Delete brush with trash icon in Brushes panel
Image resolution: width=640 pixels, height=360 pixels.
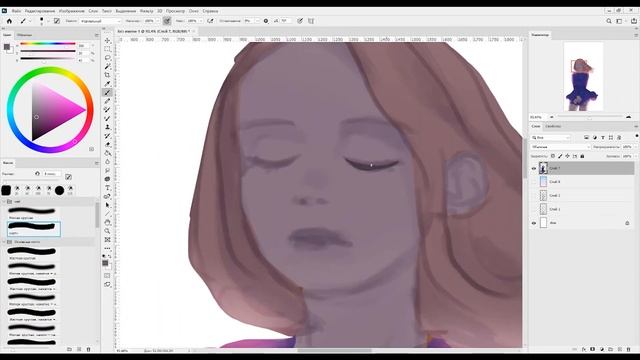89,349
